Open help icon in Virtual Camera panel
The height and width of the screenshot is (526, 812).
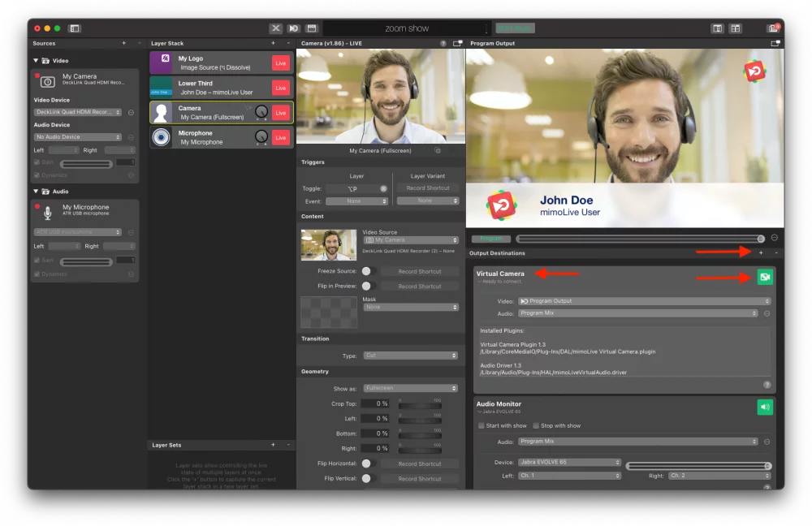tap(767, 386)
